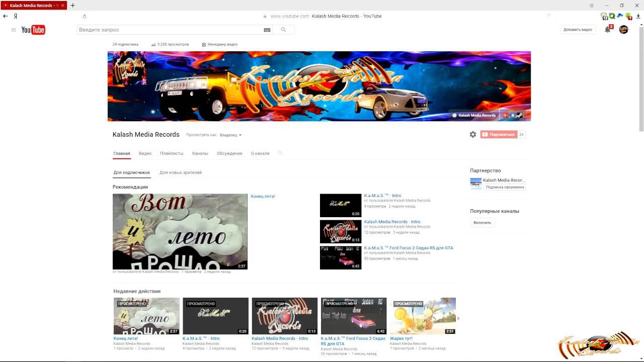Open 'Жарко тут!' thumbnail in recent activity
This screenshot has width=644, height=362.
pos(423,316)
